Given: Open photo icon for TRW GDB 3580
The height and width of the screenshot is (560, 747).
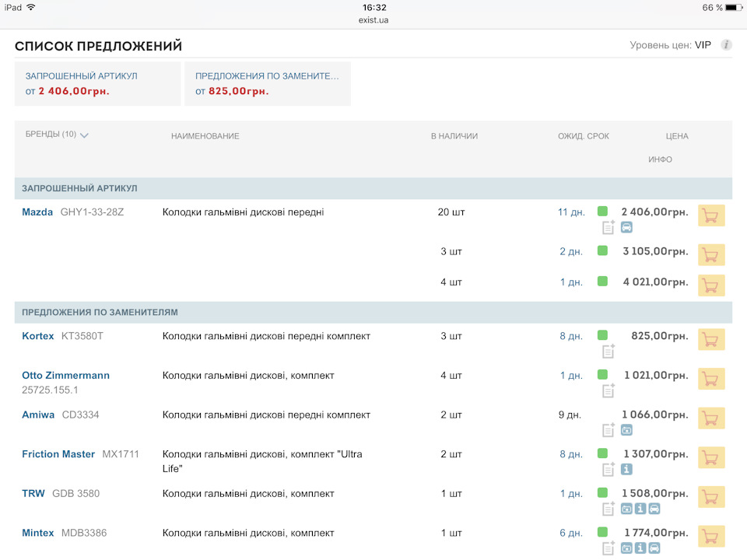Looking at the screenshot, I should (x=626, y=509).
